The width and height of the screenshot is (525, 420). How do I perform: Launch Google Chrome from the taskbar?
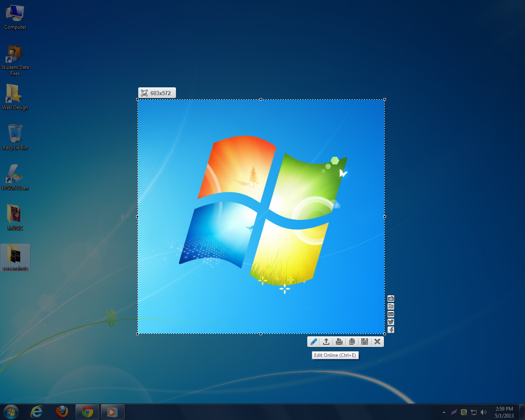[87, 412]
